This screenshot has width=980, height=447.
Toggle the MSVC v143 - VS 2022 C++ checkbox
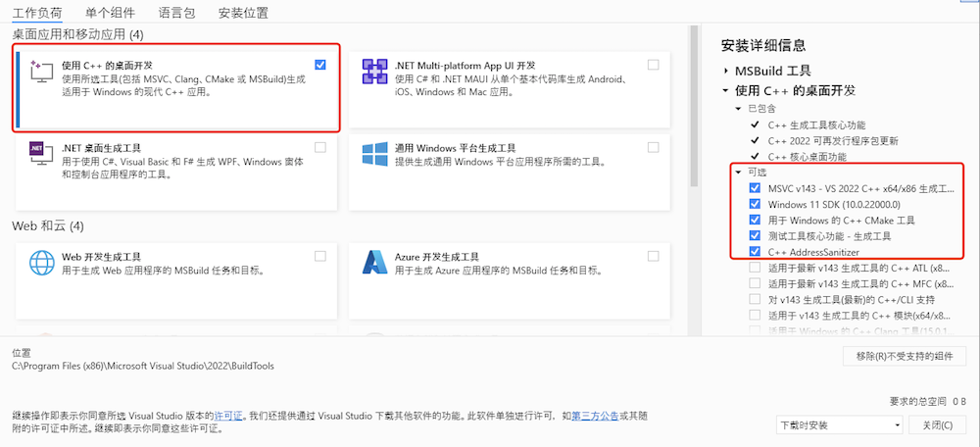(x=755, y=188)
